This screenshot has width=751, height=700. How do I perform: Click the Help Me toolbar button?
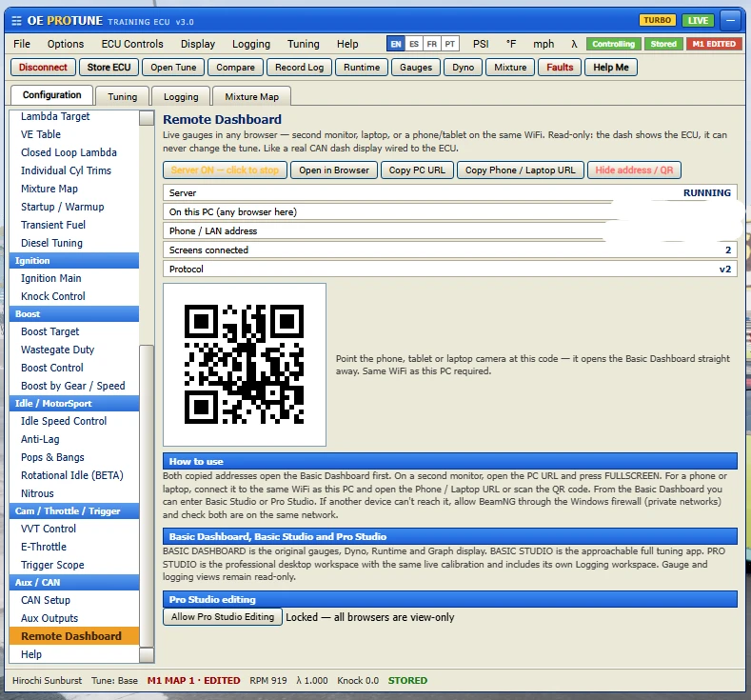[611, 67]
